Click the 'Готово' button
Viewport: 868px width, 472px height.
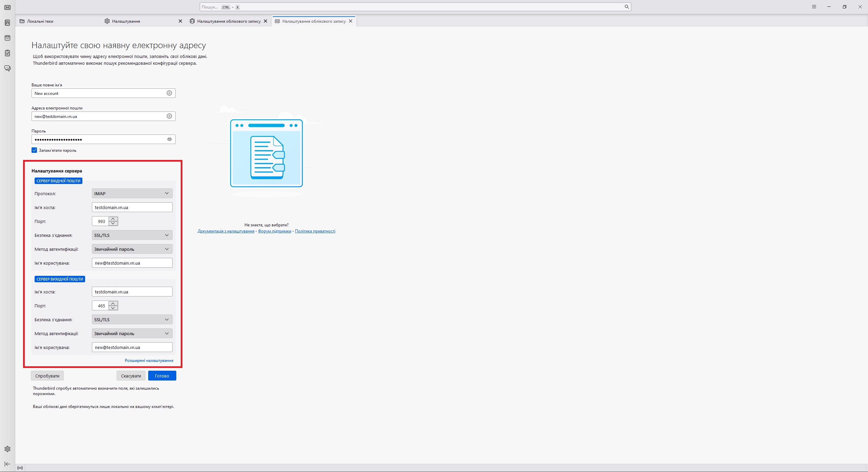coord(162,376)
